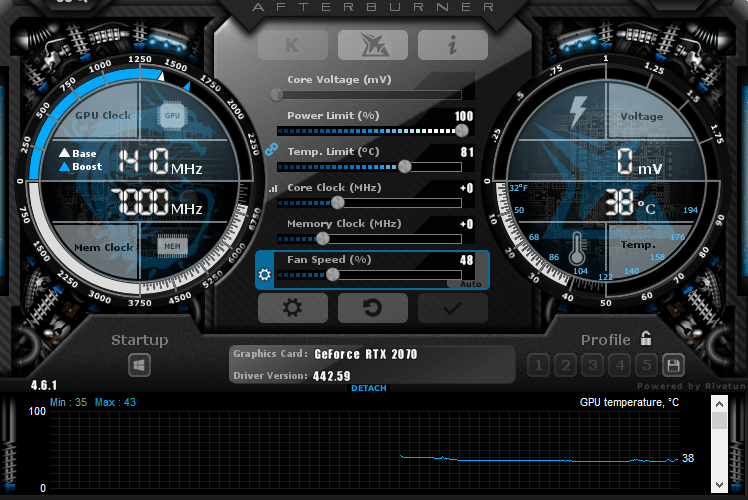Open the Core Clock curve editor bars icon
Screen dimensions: 748x500
(273, 188)
